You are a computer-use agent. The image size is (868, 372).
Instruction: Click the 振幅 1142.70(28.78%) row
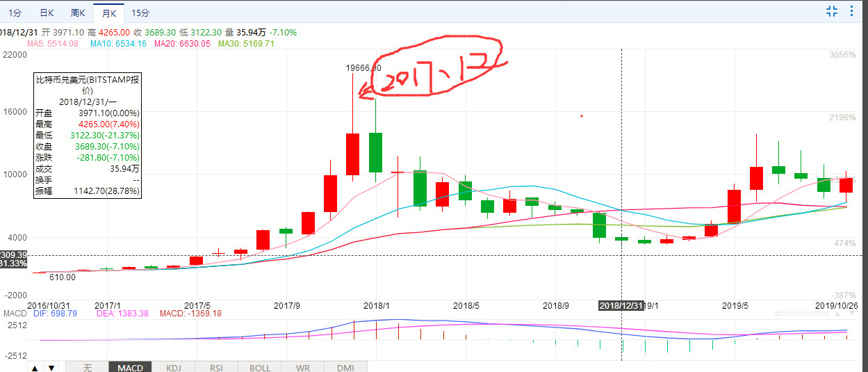click(88, 191)
